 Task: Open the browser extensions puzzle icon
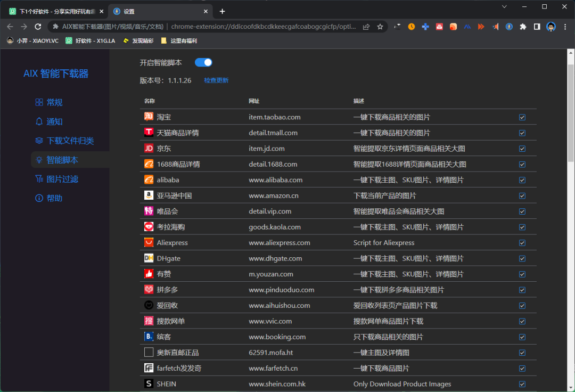(x=523, y=27)
